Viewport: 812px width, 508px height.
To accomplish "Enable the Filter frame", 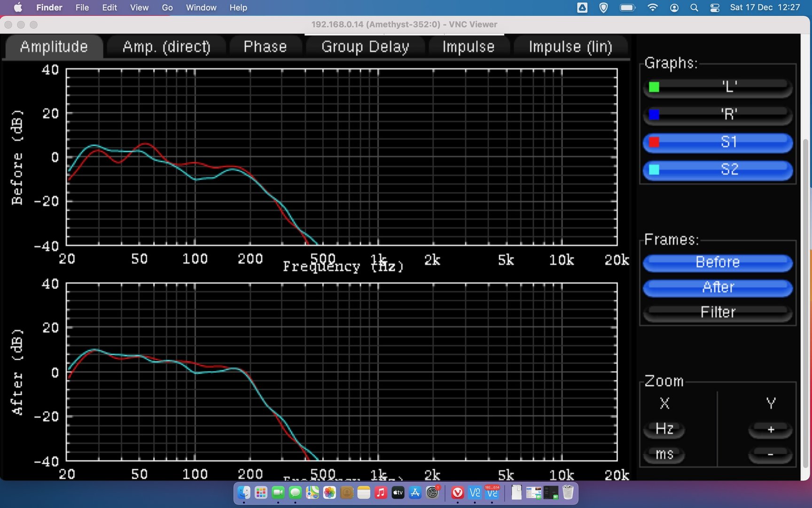I will point(718,312).
